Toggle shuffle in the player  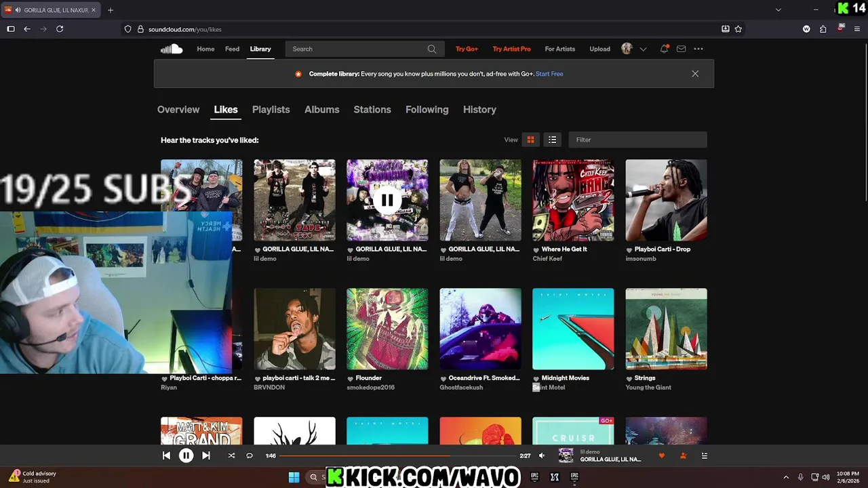point(231,456)
